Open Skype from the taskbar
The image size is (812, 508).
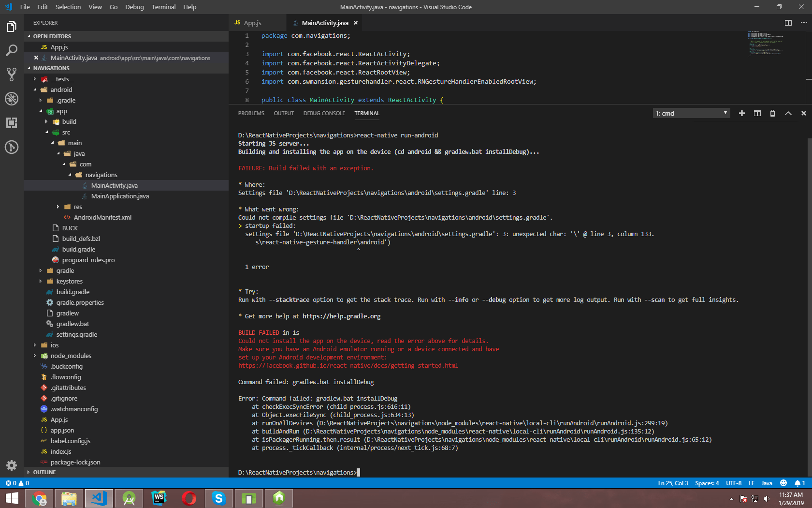219,498
